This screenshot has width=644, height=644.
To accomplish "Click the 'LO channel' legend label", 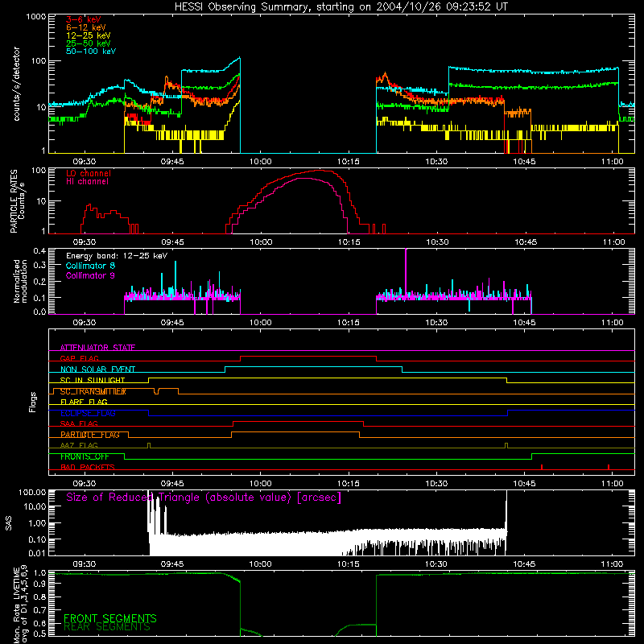I will 89,173.
